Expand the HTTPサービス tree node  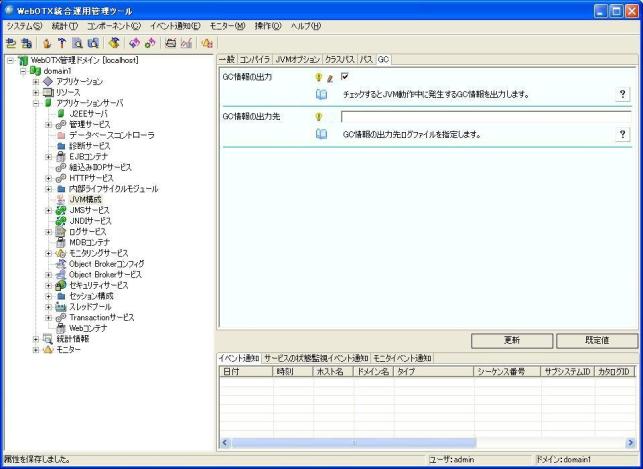pos(48,178)
